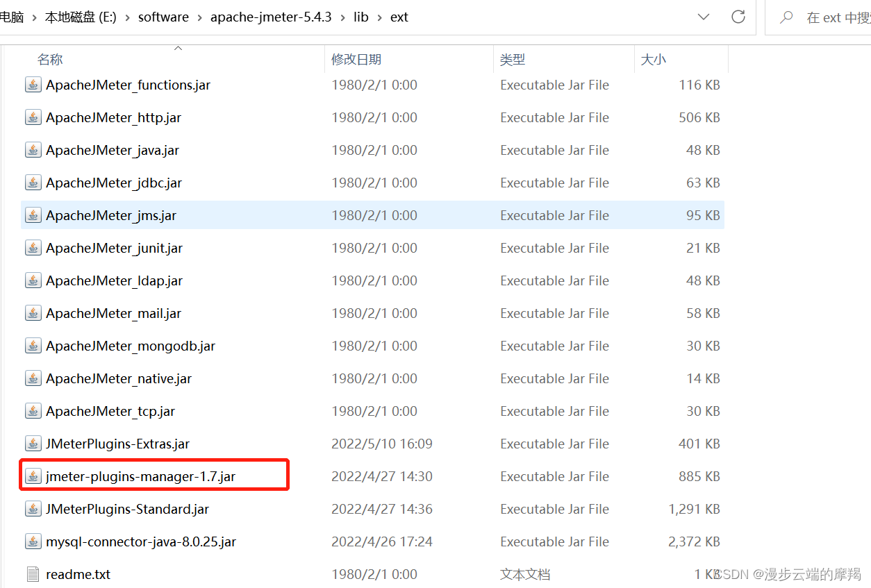Navigate to apache-jmeter-5.4.3 in breadcrumb

pos(271,17)
